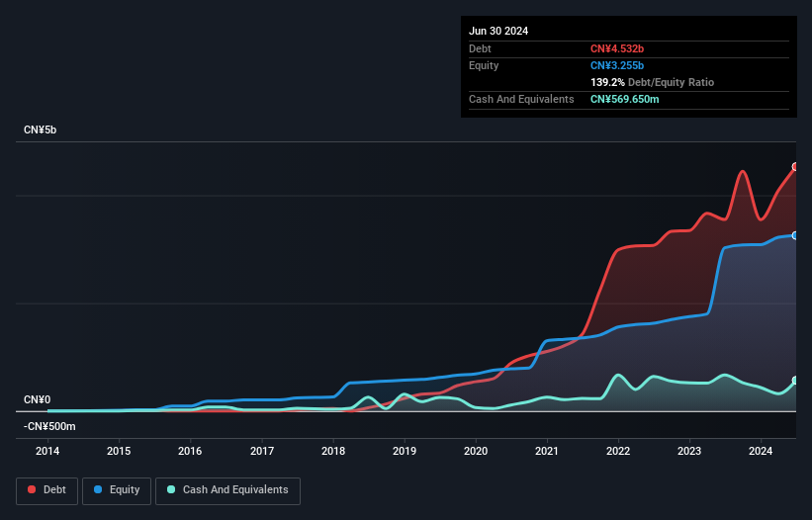Click the 2018 axis label
Viewport: 812px width, 520px height.
click(x=333, y=451)
